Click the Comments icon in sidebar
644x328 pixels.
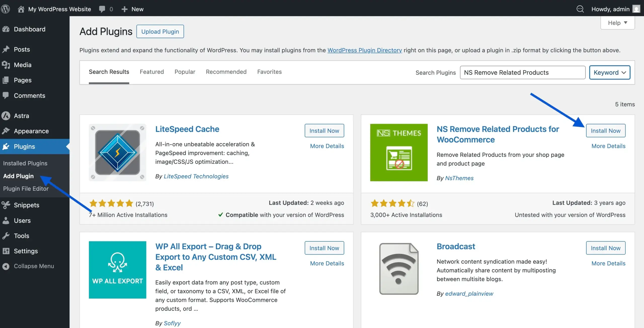click(6, 96)
